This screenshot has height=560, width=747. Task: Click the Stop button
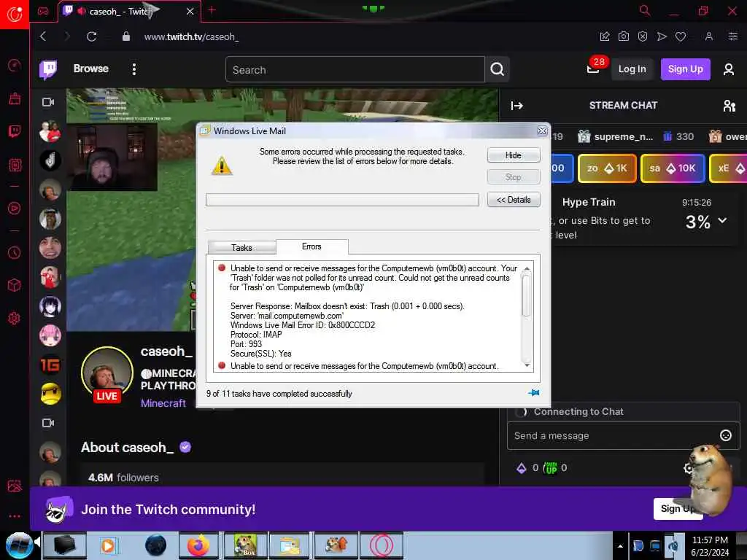514,177
